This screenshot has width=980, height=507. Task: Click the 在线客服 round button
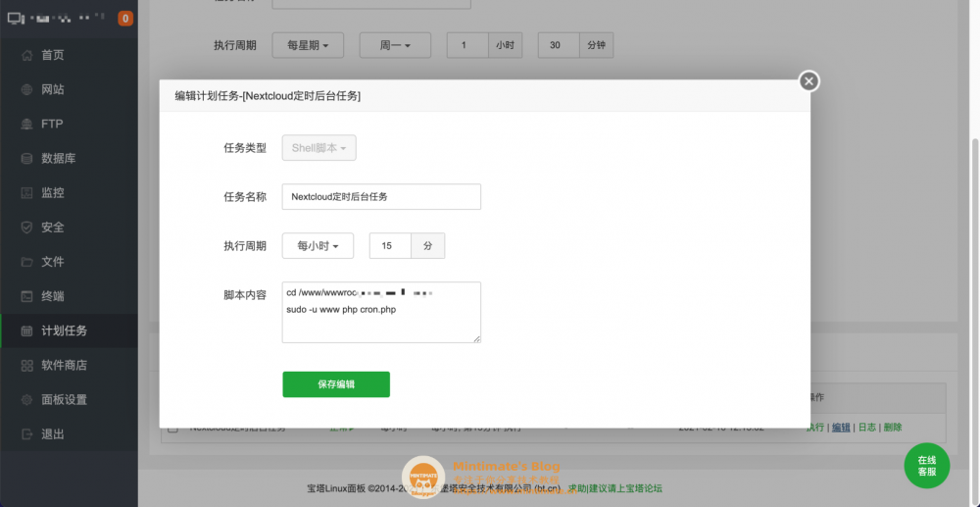pos(927,466)
